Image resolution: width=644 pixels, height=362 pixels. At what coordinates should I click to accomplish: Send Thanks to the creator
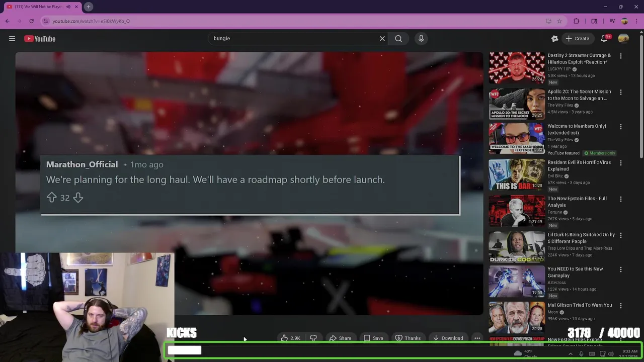[x=408, y=338]
